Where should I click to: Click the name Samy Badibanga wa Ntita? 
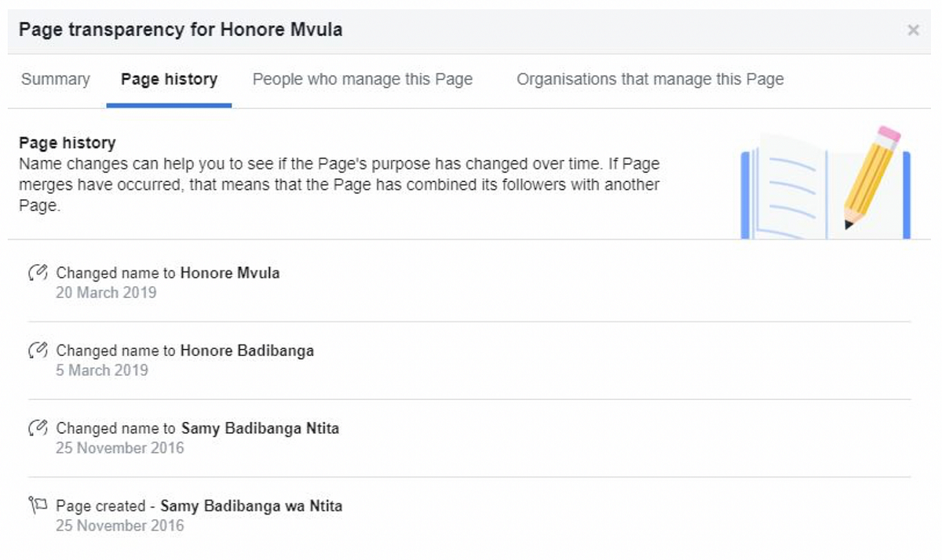pos(251,506)
